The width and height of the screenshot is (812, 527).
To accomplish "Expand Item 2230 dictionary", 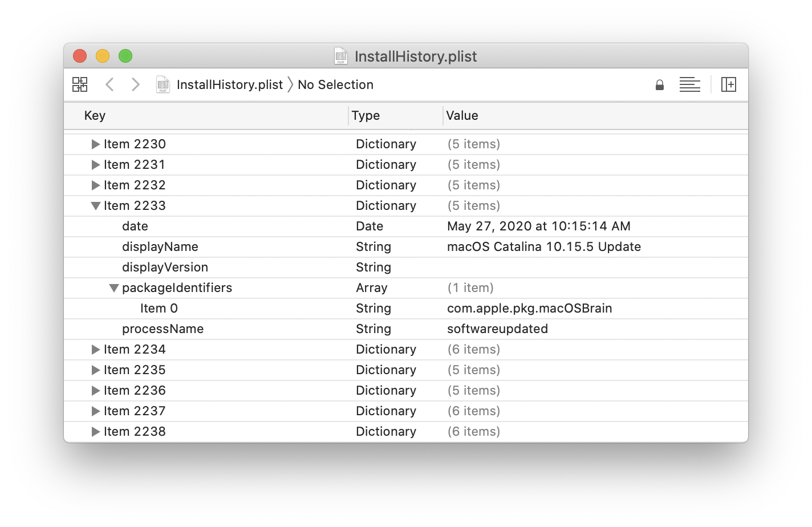I will [x=96, y=144].
